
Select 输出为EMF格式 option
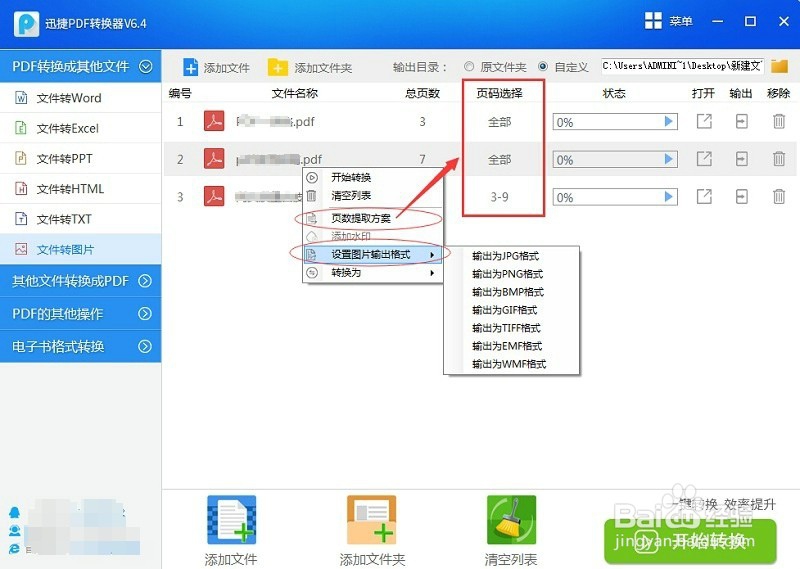click(x=512, y=346)
